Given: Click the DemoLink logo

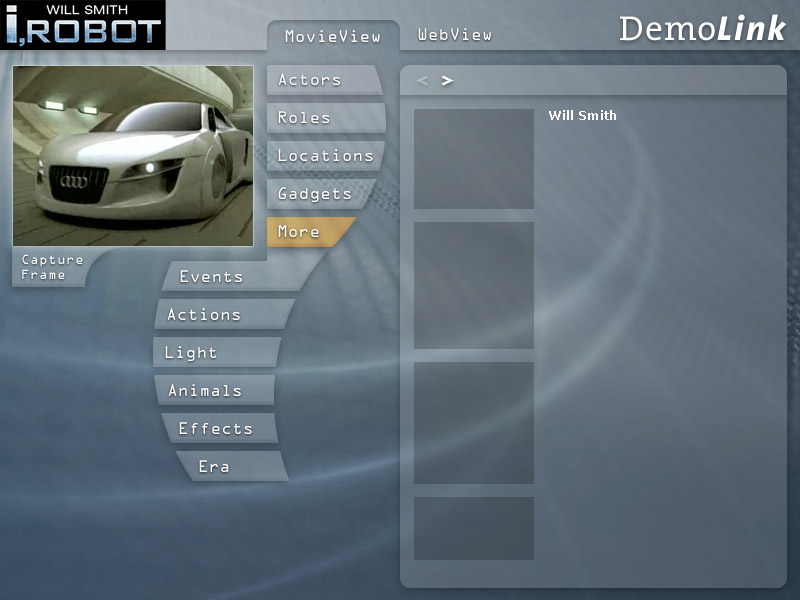Looking at the screenshot, I should [702, 29].
